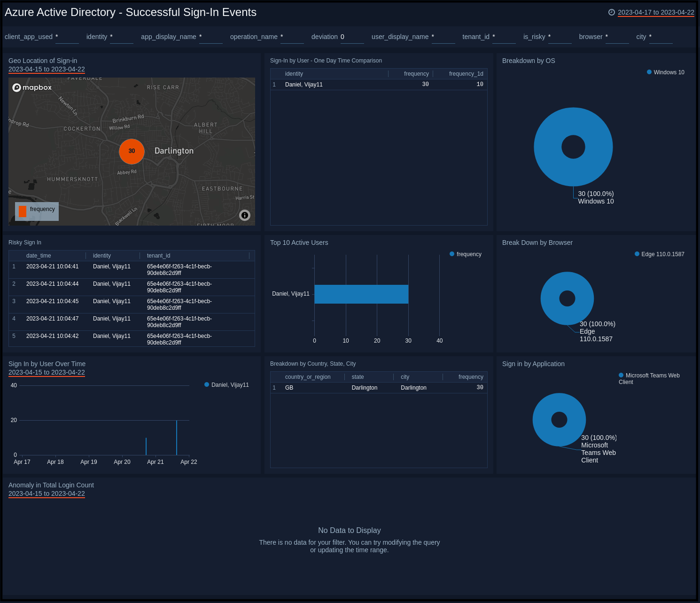Select risky sign-in row 2023-04-21 10:04:47

tap(132, 322)
